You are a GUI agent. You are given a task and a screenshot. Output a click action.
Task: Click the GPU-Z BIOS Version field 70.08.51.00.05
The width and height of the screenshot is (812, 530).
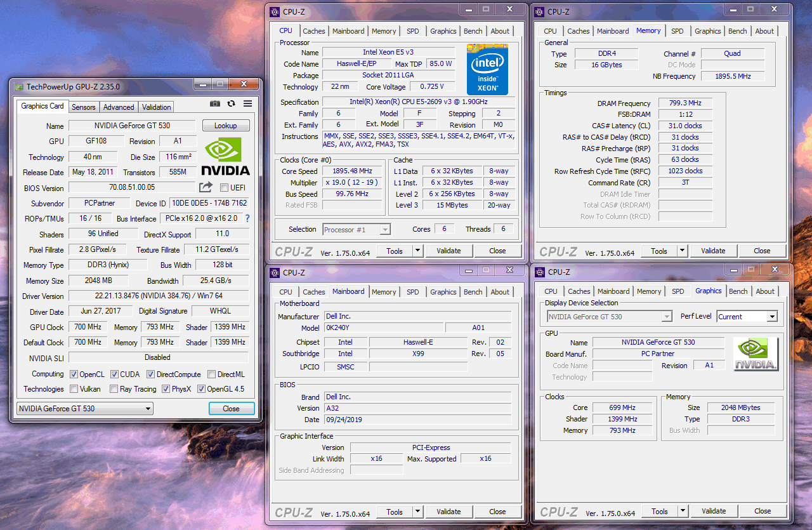(132, 187)
